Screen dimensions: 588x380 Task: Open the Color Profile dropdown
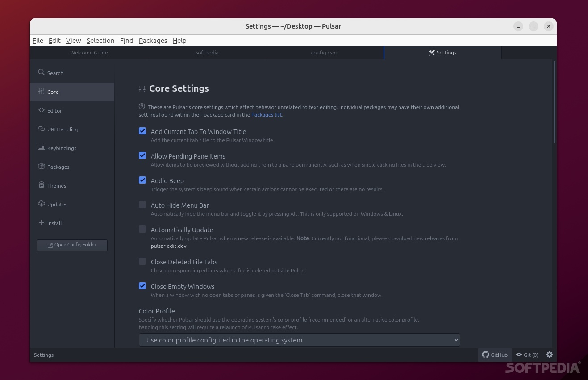299,340
